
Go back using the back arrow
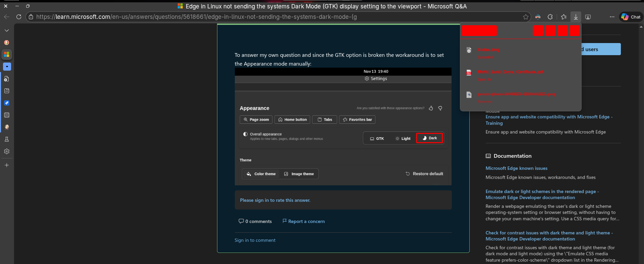pyautogui.click(x=6, y=17)
